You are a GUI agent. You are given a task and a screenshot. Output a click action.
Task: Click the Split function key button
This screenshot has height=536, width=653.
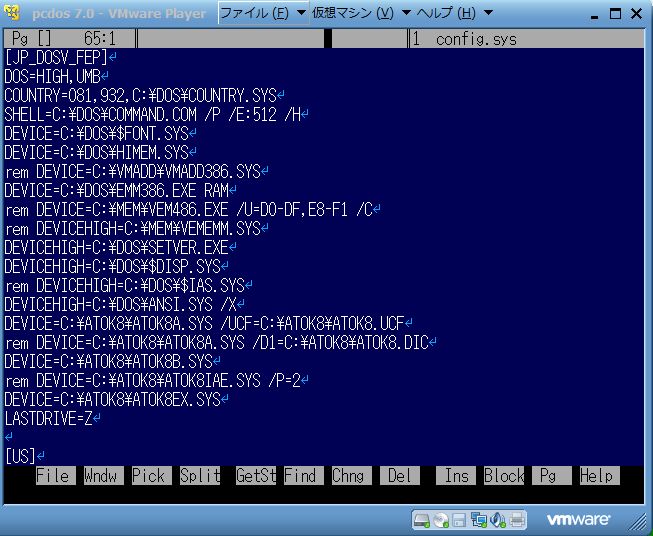click(200, 476)
